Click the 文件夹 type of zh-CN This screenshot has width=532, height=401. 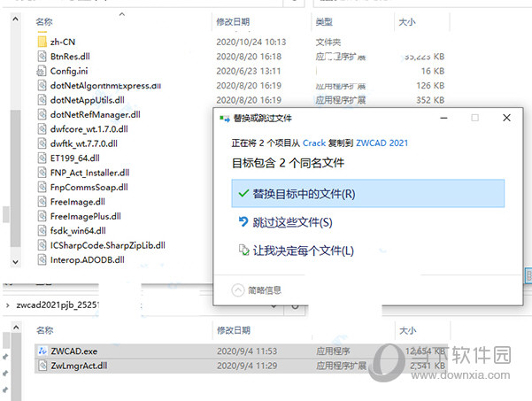[x=328, y=42]
